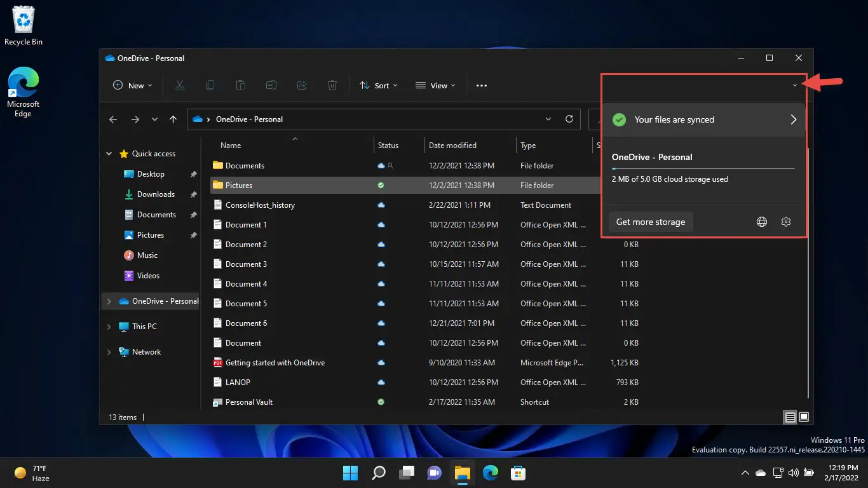Select the LANOP file

point(238,382)
